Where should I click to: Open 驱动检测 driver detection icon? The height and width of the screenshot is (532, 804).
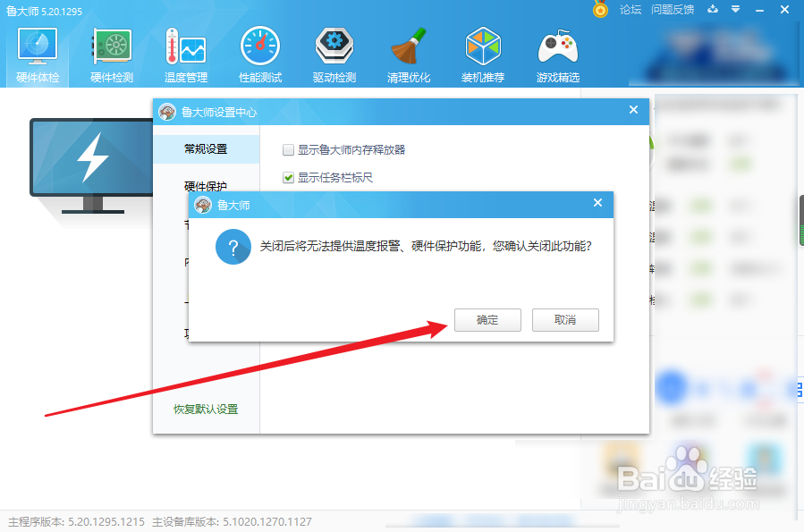(x=334, y=55)
